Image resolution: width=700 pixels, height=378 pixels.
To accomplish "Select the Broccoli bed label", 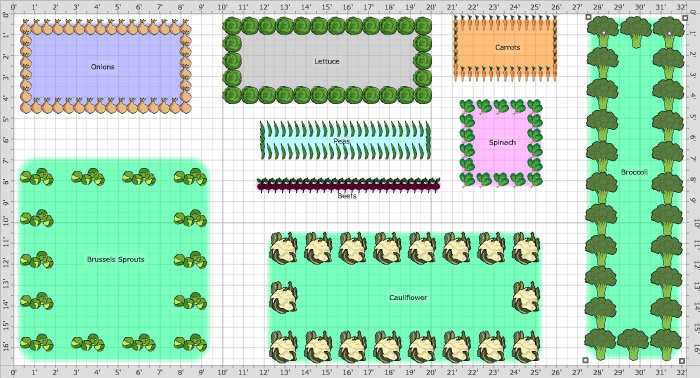I will pos(634,172).
